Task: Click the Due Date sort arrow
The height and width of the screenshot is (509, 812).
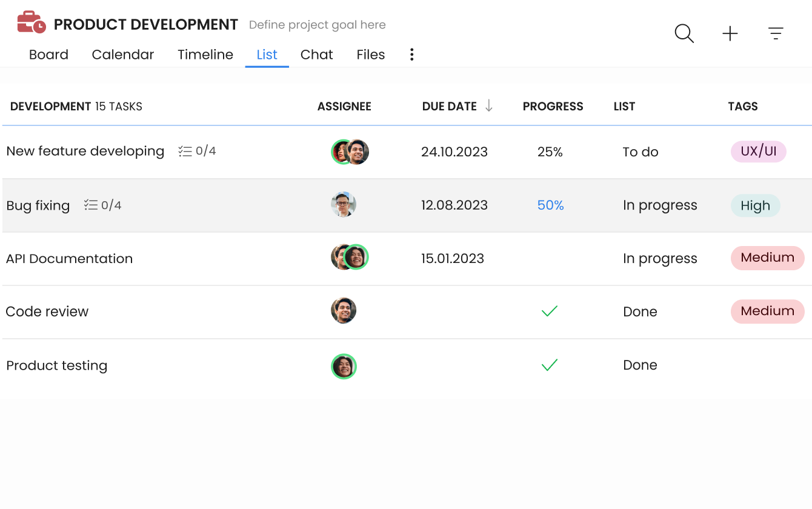Action: [489, 106]
